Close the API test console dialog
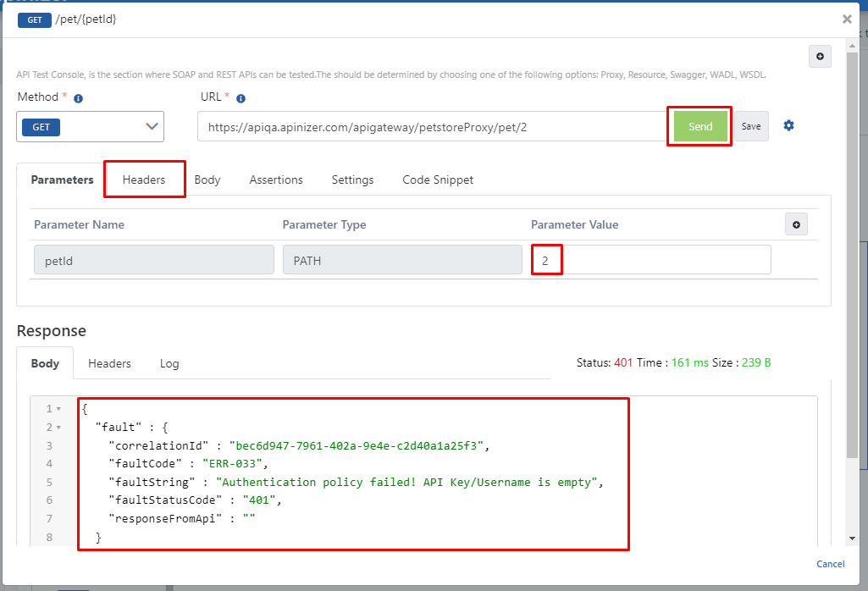The width and height of the screenshot is (868, 591). coord(847,19)
